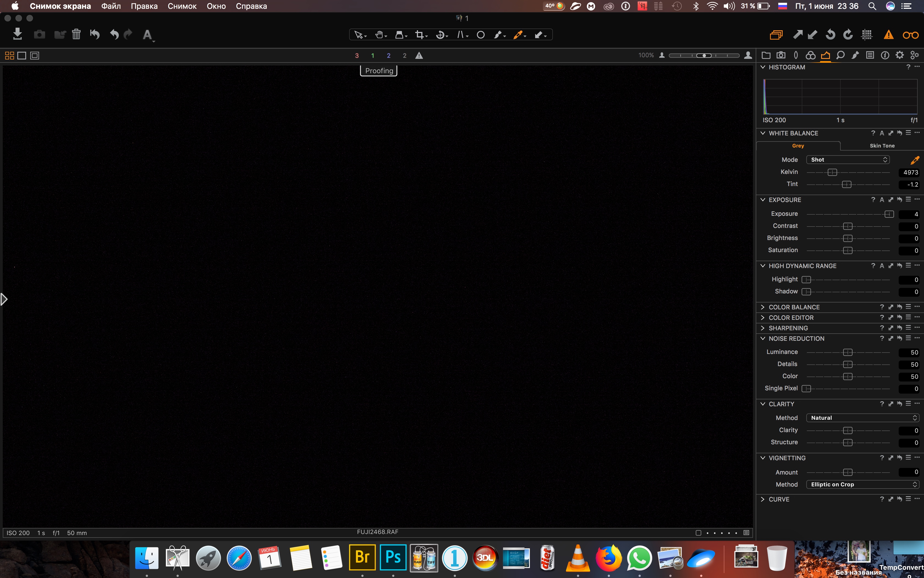Screen dimensions: 924x578
Task: Reset the Exposure panel adjustments
Action: (x=900, y=200)
